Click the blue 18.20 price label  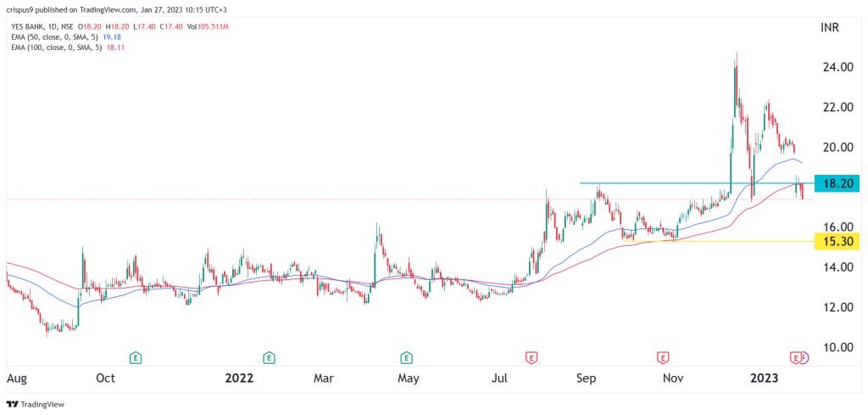tap(837, 183)
